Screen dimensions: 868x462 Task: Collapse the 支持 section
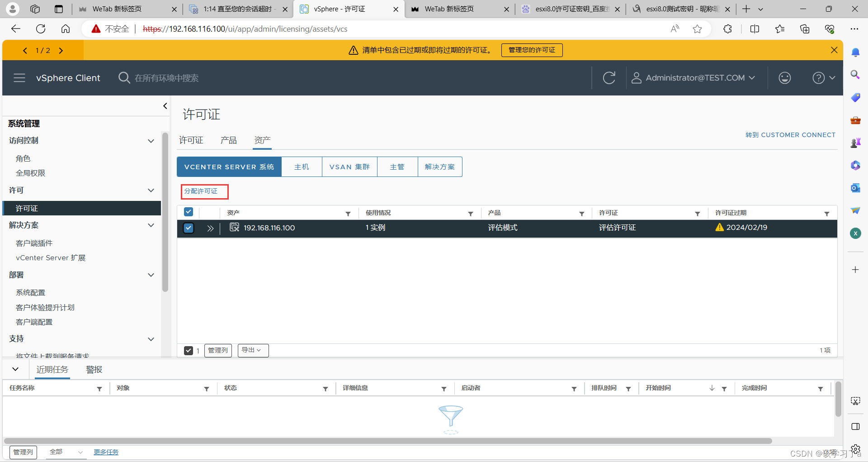151,339
